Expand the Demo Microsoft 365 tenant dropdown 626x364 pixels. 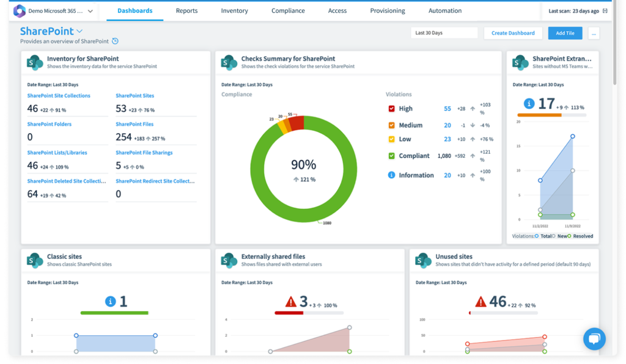(90, 11)
